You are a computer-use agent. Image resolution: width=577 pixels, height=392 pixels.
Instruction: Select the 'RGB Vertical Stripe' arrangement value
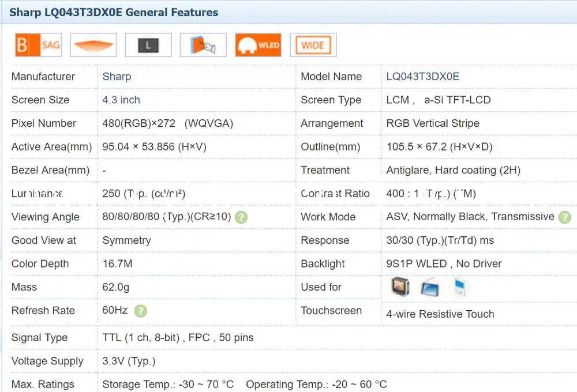pyautogui.click(x=433, y=123)
